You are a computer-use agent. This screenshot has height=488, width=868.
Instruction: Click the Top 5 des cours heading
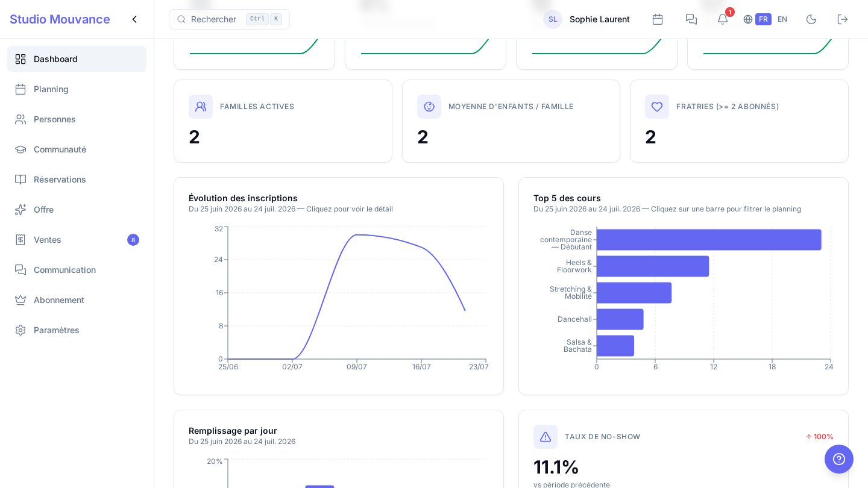point(567,198)
